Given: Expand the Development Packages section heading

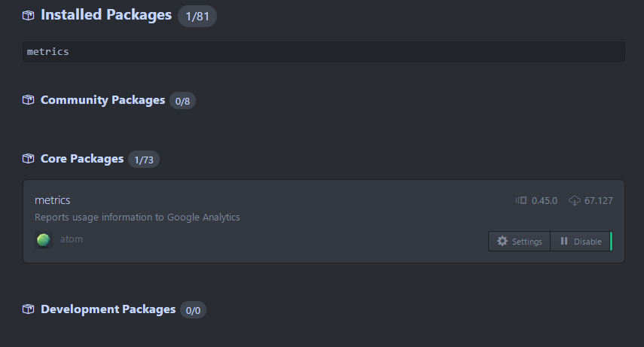Looking at the screenshot, I should (108, 309).
